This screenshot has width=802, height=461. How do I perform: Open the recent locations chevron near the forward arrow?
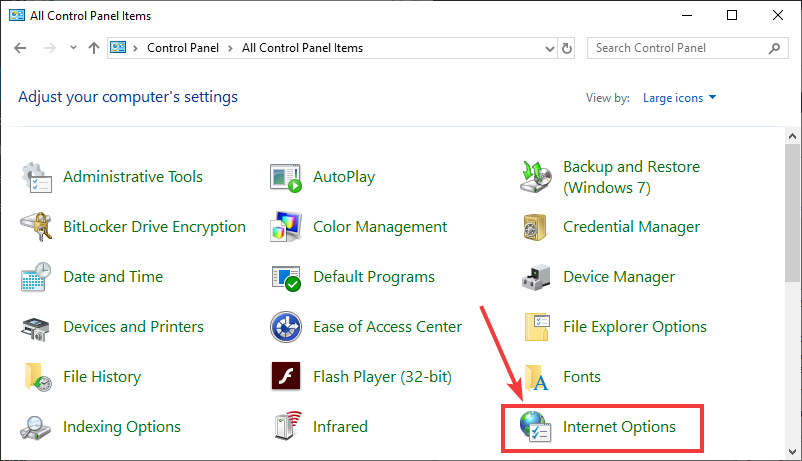[x=73, y=48]
